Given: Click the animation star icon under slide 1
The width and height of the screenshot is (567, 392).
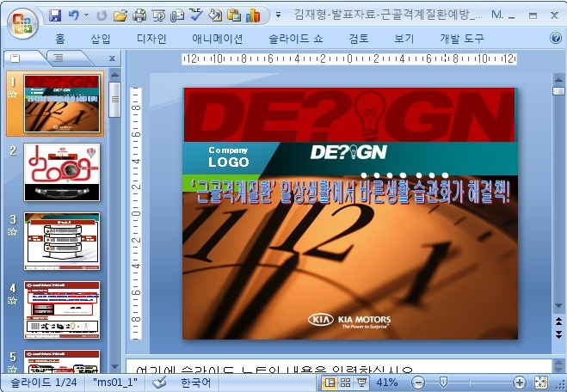Looking at the screenshot, I should (x=13, y=95).
